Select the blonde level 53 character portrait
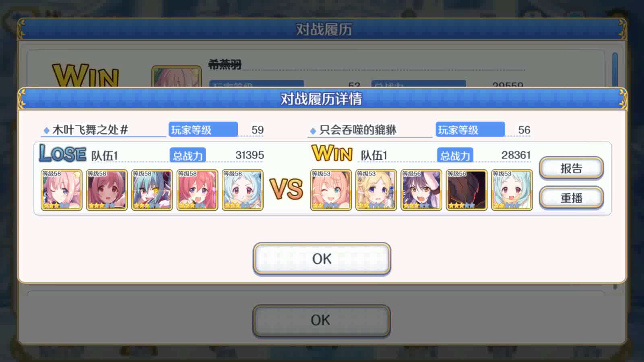The image size is (644, 362). click(376, 190)
